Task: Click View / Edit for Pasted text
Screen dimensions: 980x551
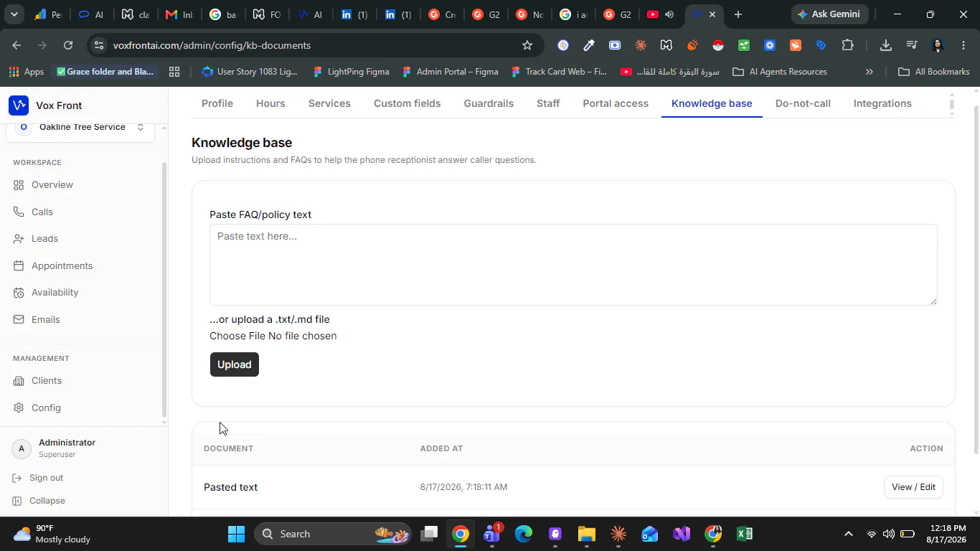Action: 913,487
